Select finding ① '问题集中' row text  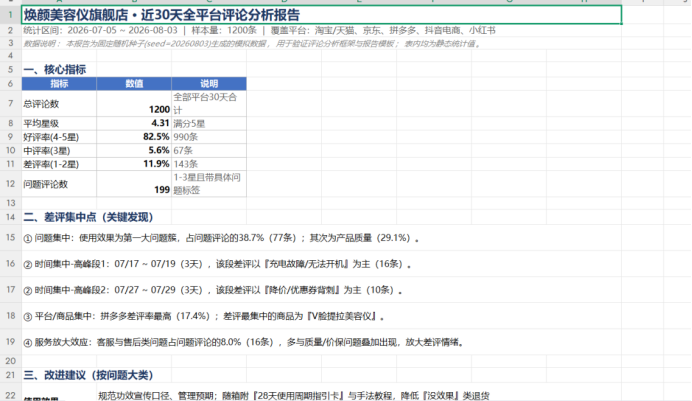pyautogui.click(x=221, y=238)
